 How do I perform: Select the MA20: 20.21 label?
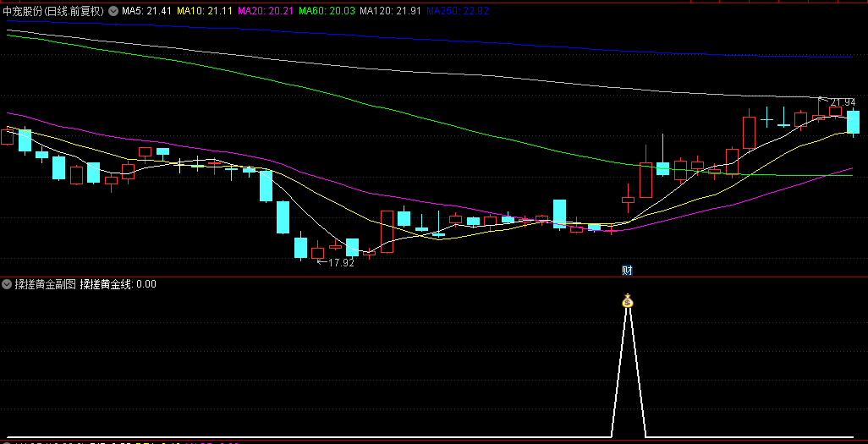coord(265,10)
